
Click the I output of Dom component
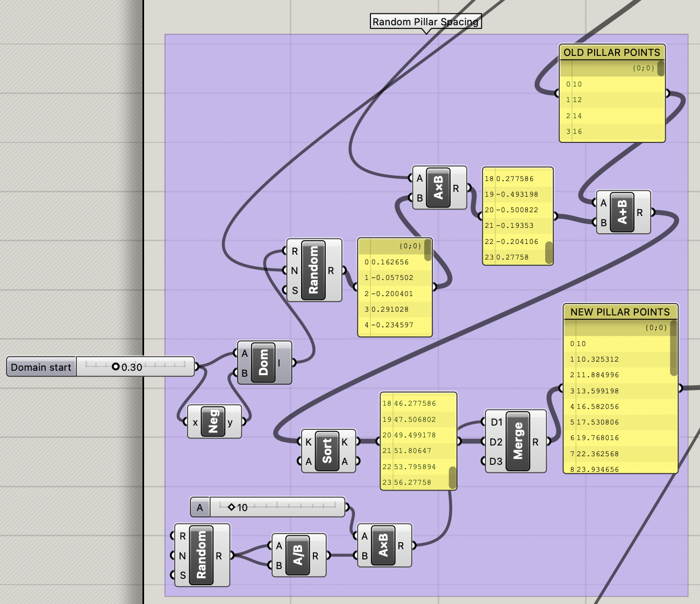click(279, 363)
